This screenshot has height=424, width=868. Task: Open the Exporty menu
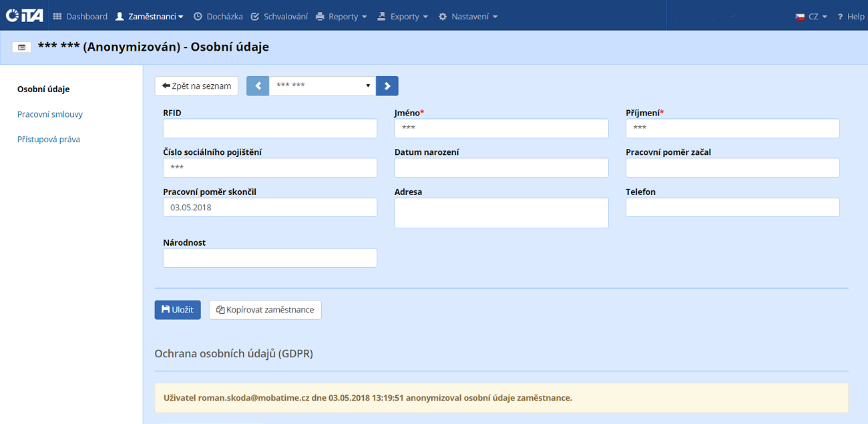point(403,16)
